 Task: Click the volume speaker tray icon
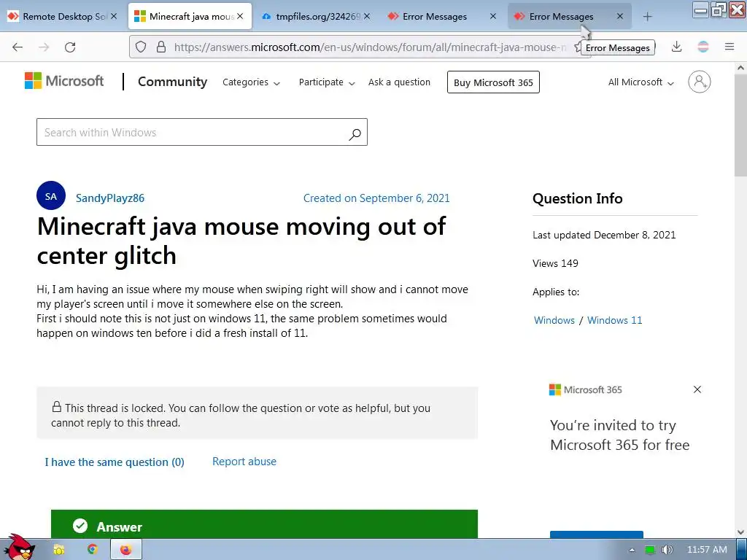(667, 550)
